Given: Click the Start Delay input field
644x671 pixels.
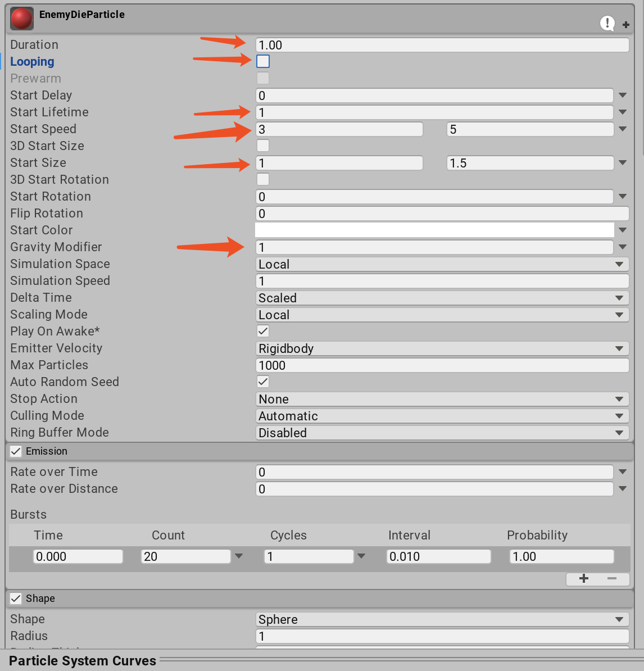Looking at the screenshot, I should coord(434,96).
